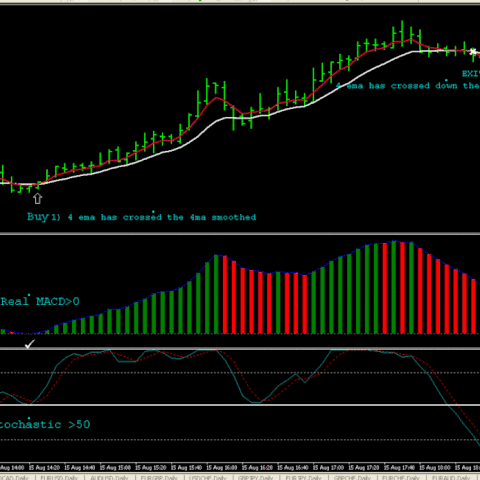Select the EURJPY,Daily chart tab

click(303, 477)
